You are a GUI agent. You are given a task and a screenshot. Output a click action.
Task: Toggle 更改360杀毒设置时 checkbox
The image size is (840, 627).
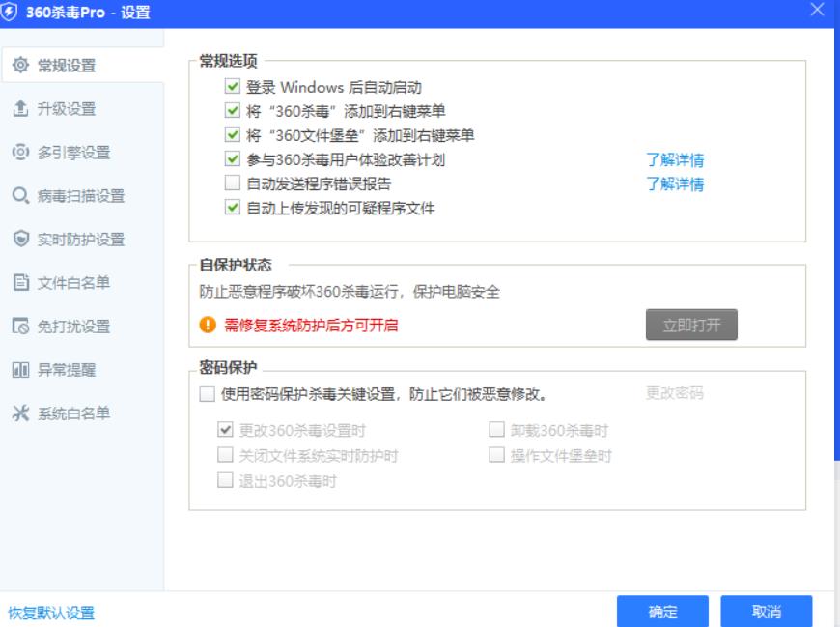coord(225,430)
